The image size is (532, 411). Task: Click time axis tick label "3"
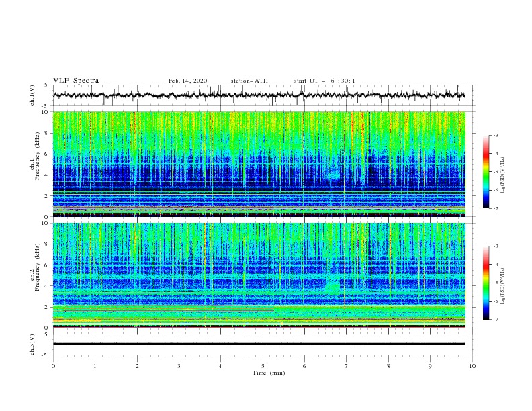click(179, 366)
